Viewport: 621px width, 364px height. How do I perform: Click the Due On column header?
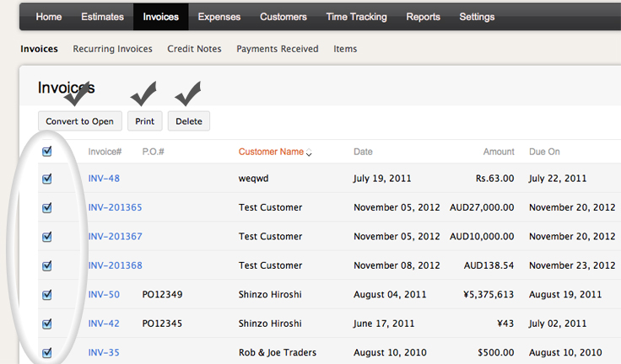point(544,152)
